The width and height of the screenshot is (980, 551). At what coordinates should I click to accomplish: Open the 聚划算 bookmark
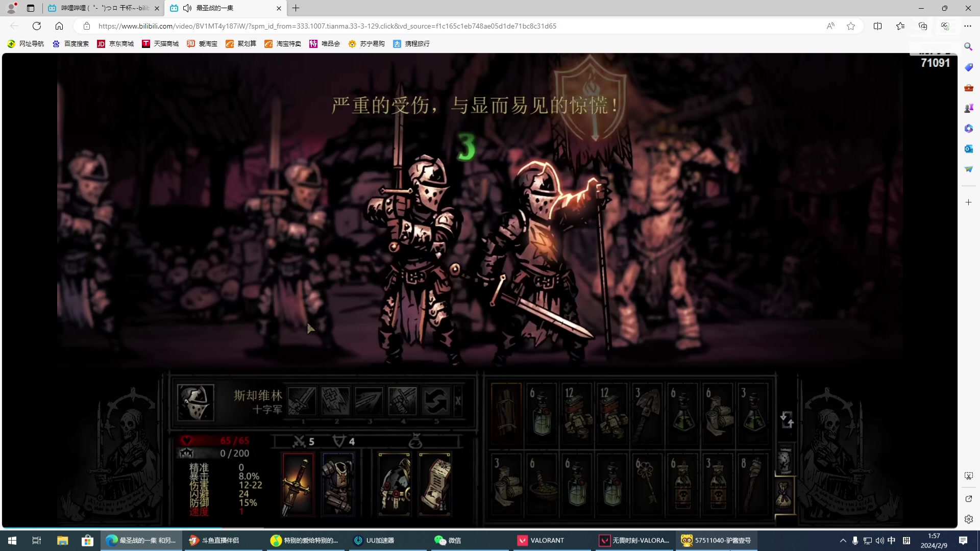click(241, 44)
